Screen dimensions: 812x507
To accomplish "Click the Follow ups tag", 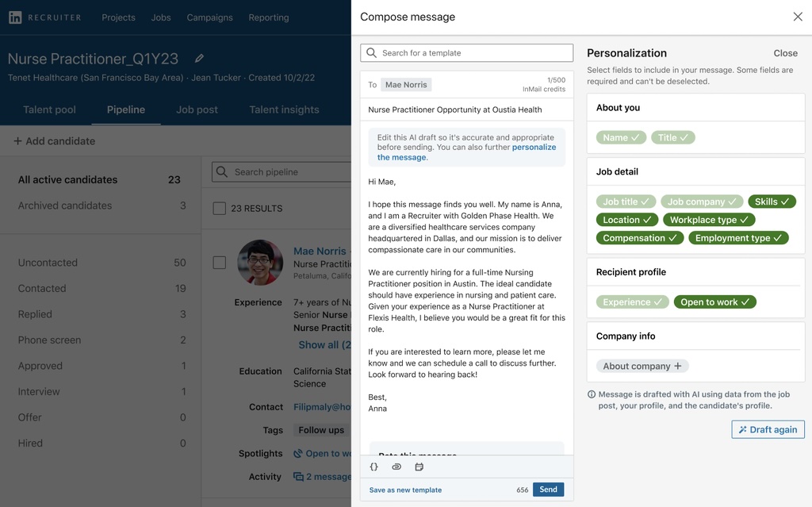I will tap(321, 430).
